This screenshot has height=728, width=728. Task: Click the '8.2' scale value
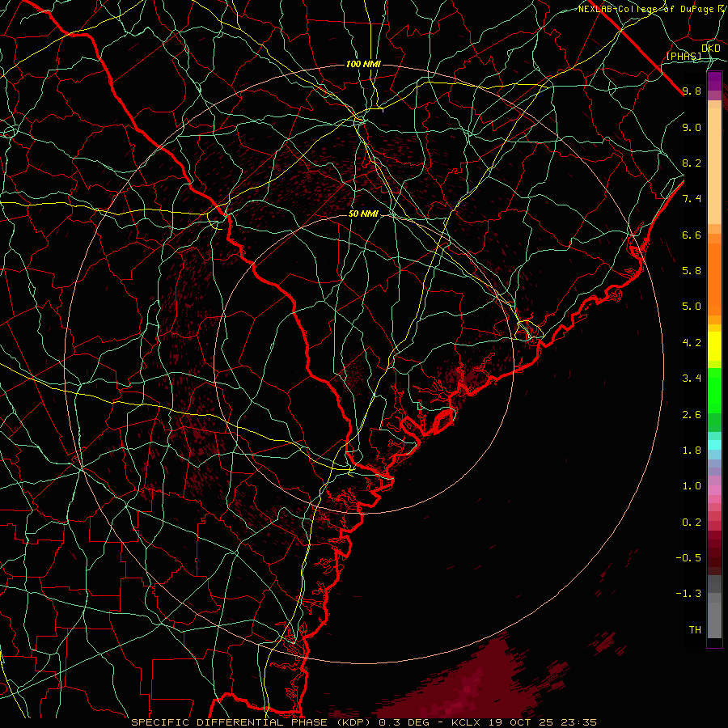click(692, 163)
